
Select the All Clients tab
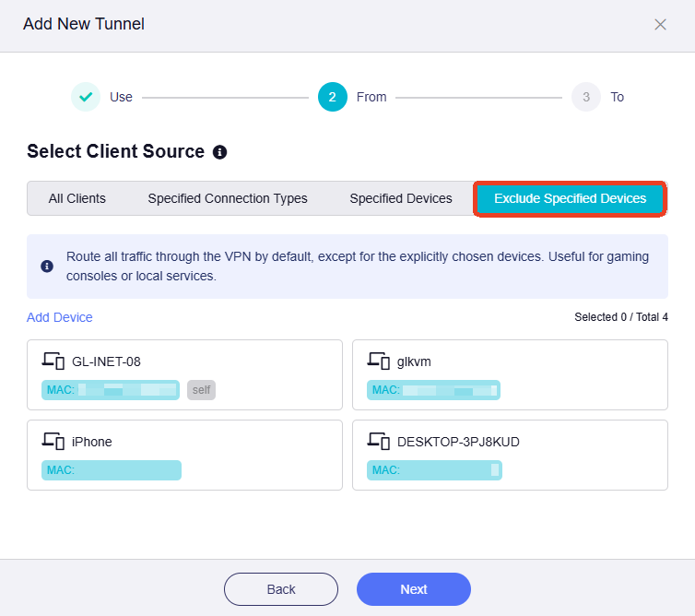pyautogui.click(x=77, y=198)
